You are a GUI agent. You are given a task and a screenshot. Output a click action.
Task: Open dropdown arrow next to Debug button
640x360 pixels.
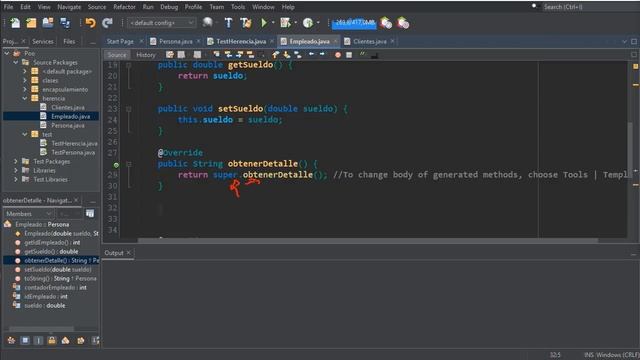[295, 23]
